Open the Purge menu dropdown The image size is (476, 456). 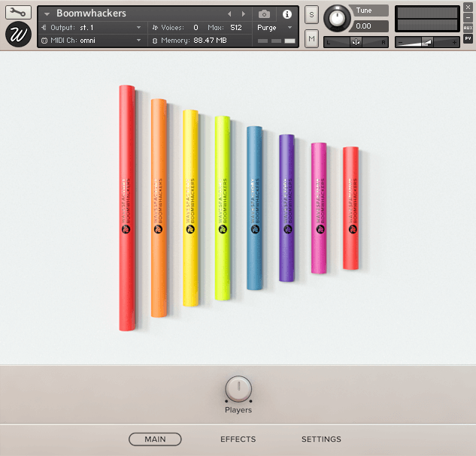pos(274,28)
